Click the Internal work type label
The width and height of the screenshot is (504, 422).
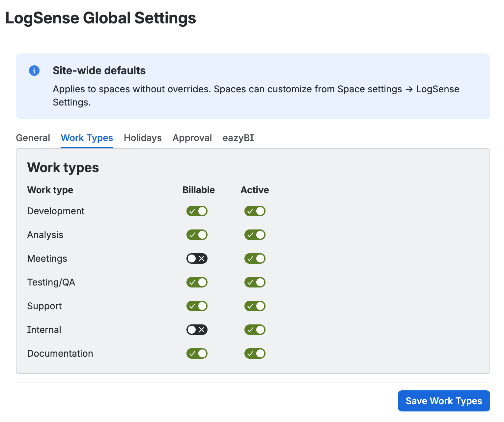click(44, 330)
